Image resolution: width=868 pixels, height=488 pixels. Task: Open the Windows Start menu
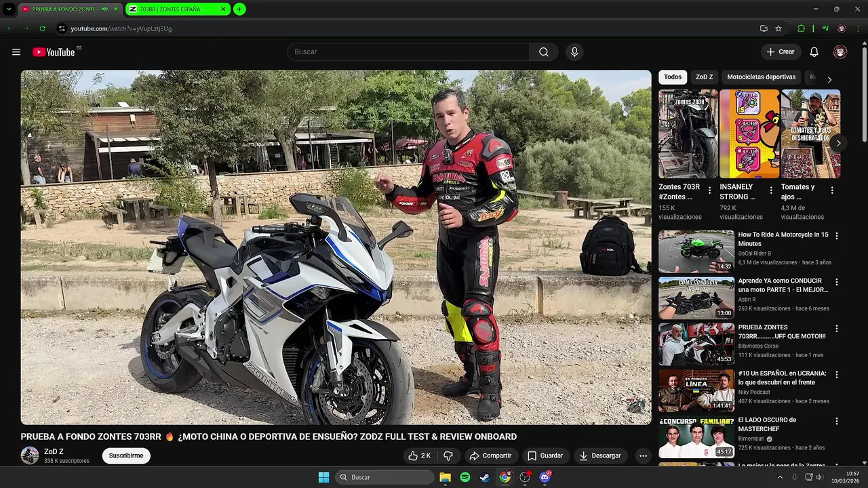point(323,477)
